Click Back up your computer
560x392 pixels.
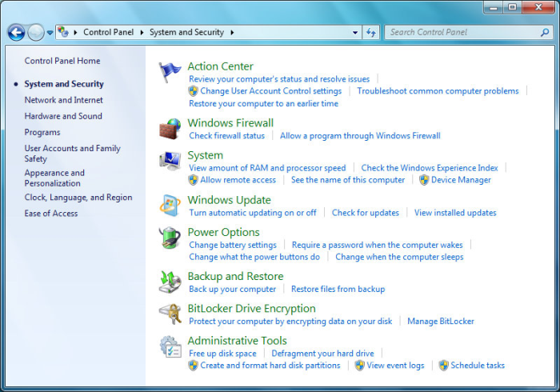233,289
